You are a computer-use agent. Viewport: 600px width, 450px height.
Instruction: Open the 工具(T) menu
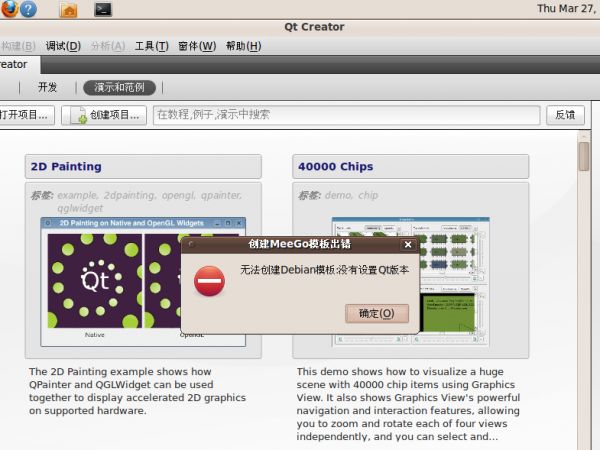pyautogui.click(x=151, y=46)
